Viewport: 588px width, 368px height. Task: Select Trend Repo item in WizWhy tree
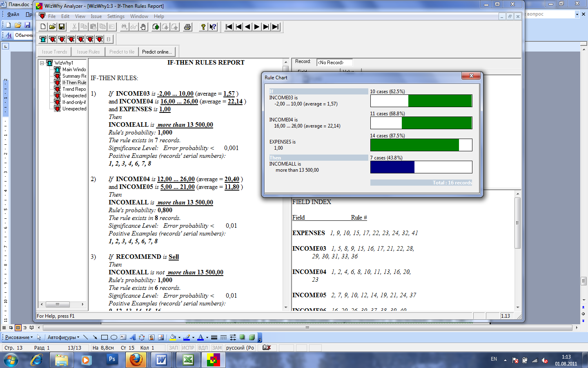pos(74,89)
